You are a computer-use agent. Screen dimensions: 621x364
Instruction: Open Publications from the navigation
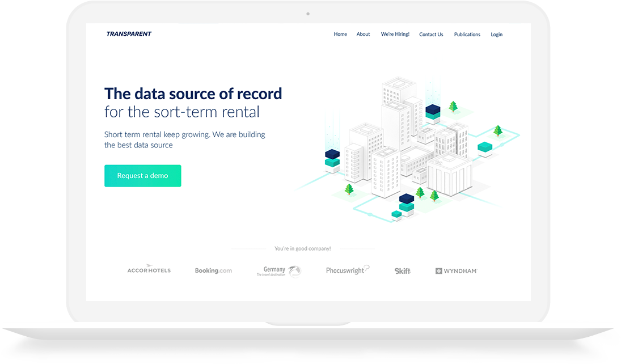(467, 35)
